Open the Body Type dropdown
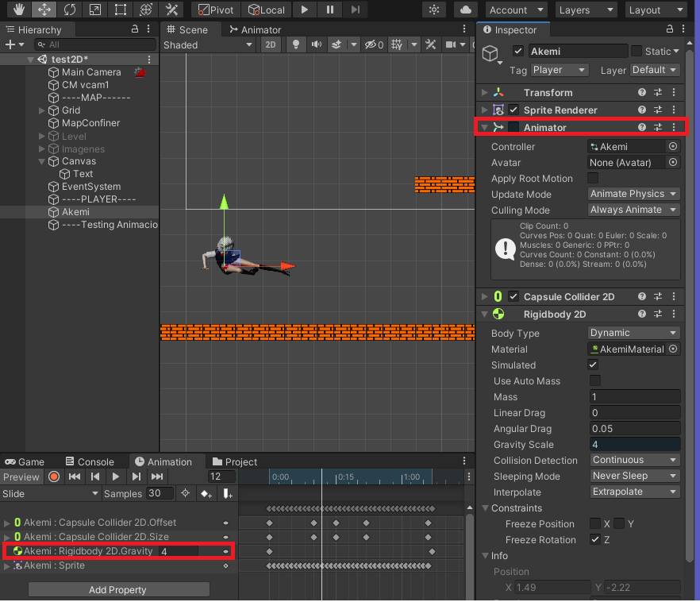 [x=634, y=333]
